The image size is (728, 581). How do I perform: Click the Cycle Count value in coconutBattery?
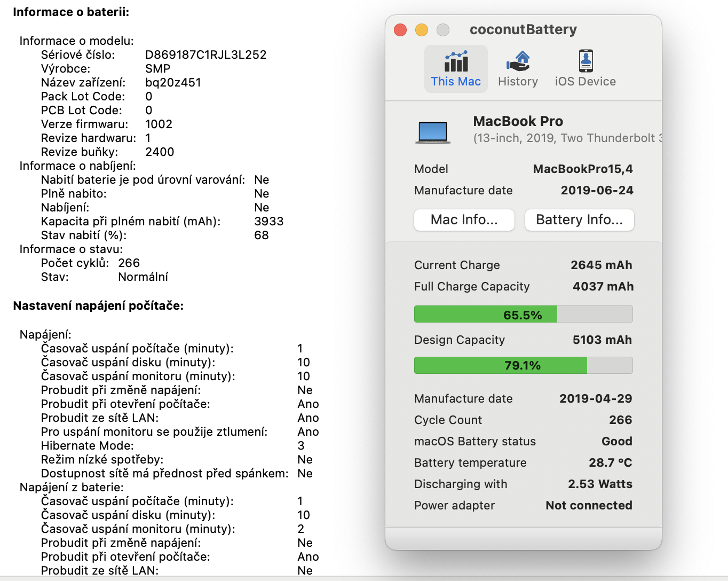[620, 420]
